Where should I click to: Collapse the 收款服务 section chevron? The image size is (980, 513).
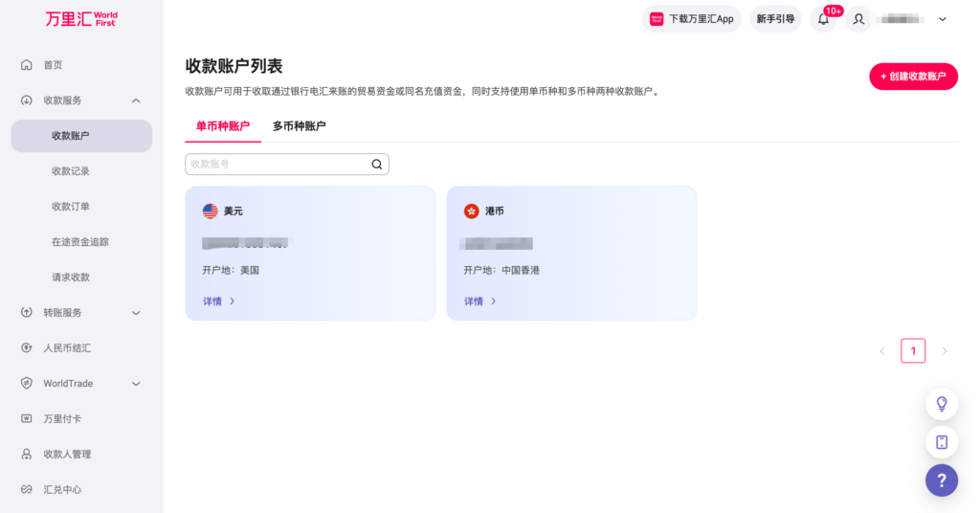[x=136, y=100]
